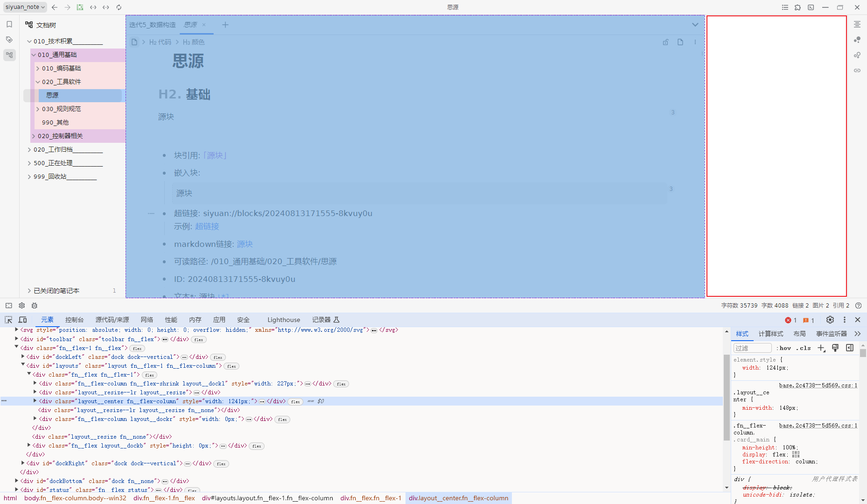Open the bookmarks panel icon

click(9, 24)
